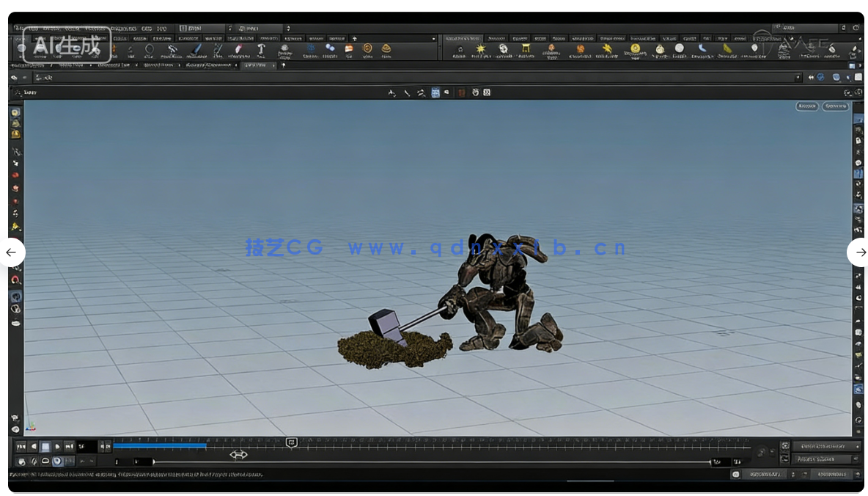Select the white letter T shelf tool

(x=260, y=49)
